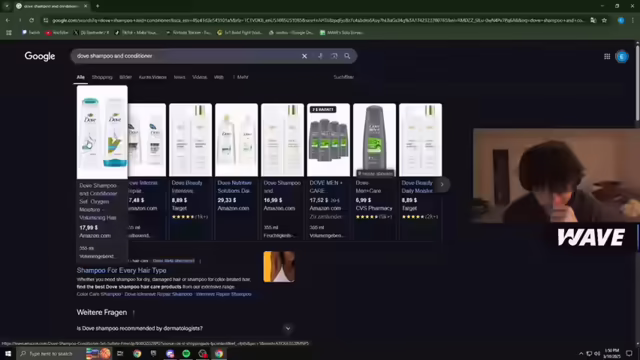The image size is (640, 360).
Task: Open the Dove Nutritive Solutions 29,33 $ product
Action: [x=237, y=140]
